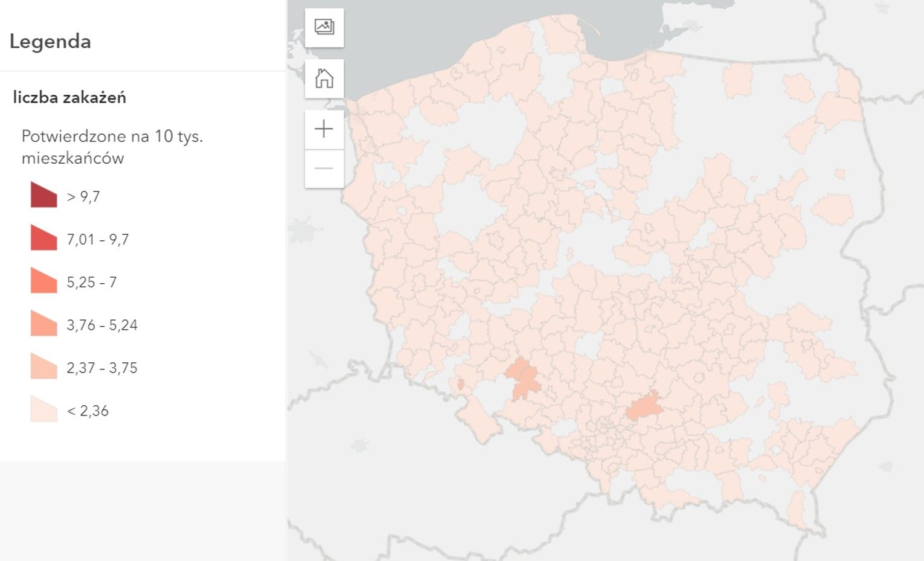The height and width of the screenshot is (561, 924).
Task: Click the "> 9,7" legend text label
Action: point(83,196)
